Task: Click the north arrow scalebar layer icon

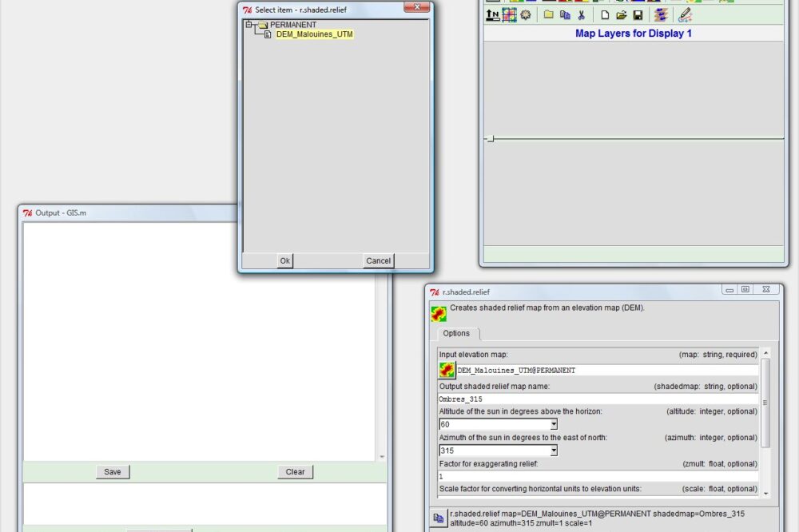Action: 493,15
